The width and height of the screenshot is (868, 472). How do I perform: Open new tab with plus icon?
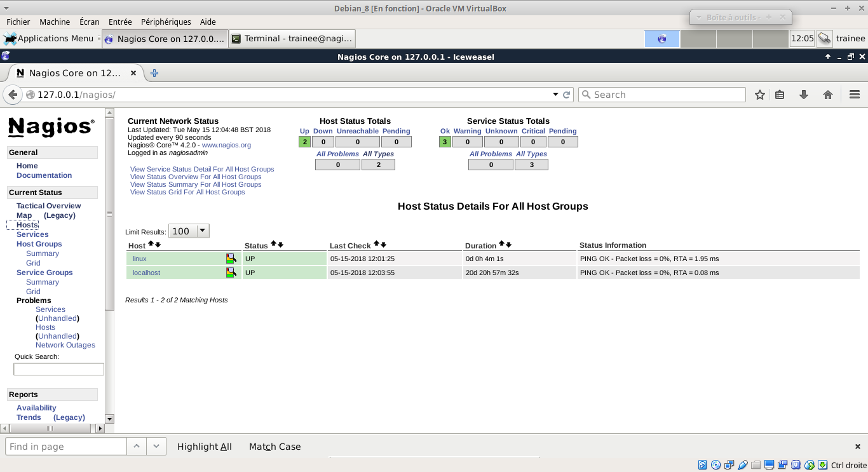coord(154,73)
